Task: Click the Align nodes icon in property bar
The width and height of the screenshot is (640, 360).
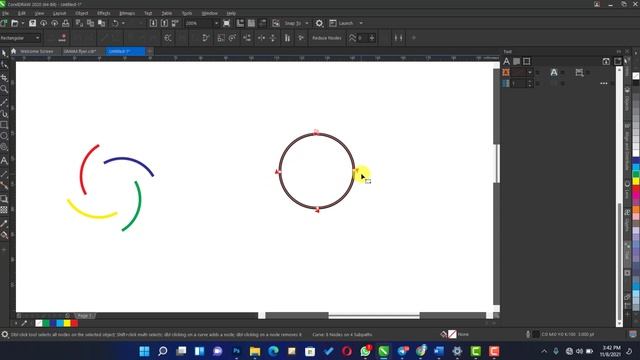Action: click(287, 38)
